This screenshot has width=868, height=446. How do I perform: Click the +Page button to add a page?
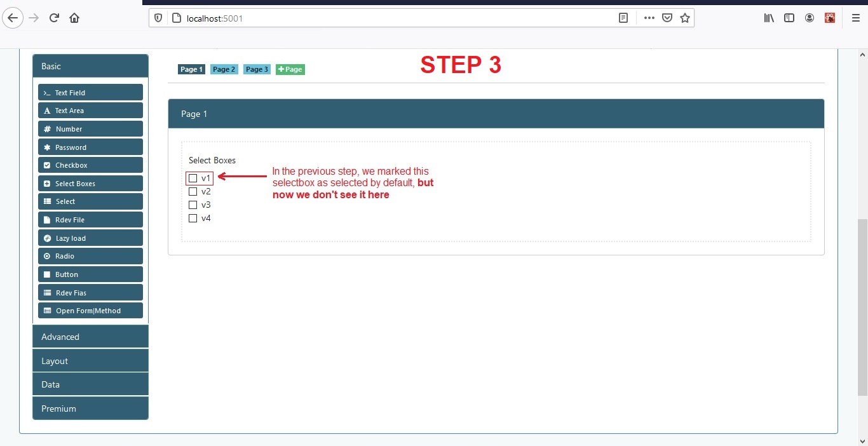[x=290, y=69]
